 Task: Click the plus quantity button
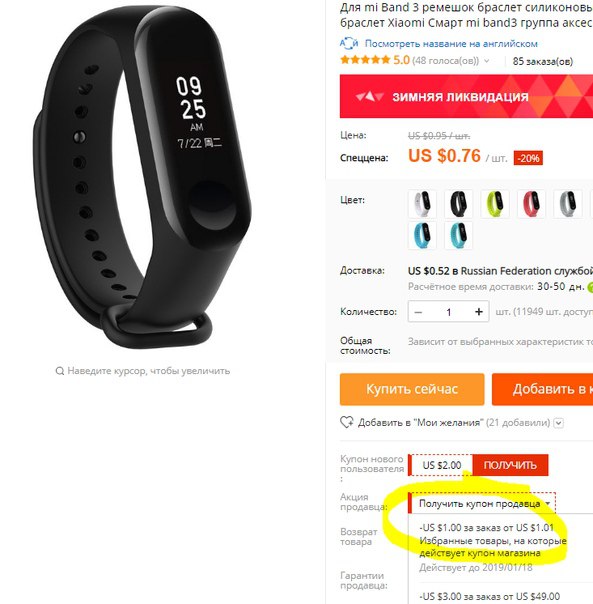click(x=479, y=312)
